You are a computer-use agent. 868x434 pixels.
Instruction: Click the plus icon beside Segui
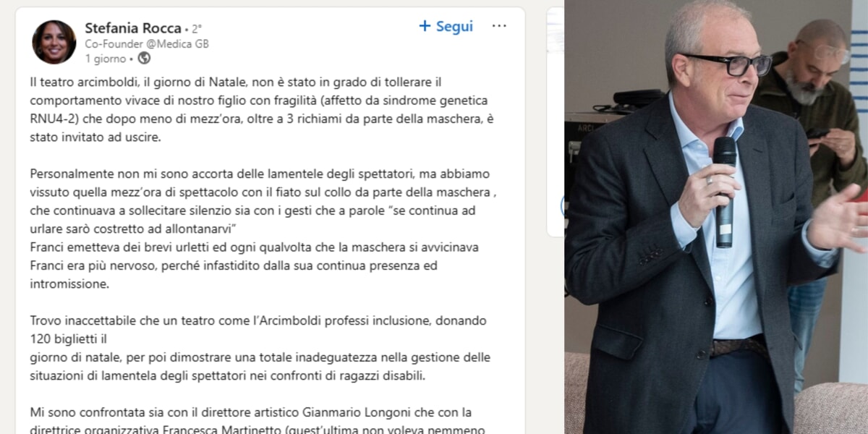point(425,26)
